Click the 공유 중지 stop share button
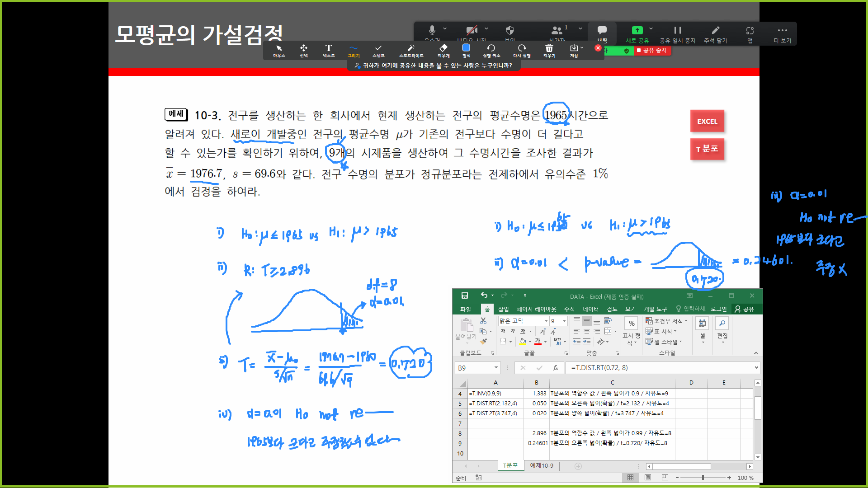The height and width of the screenshot is (488, 868). click(x=652, y=51)
